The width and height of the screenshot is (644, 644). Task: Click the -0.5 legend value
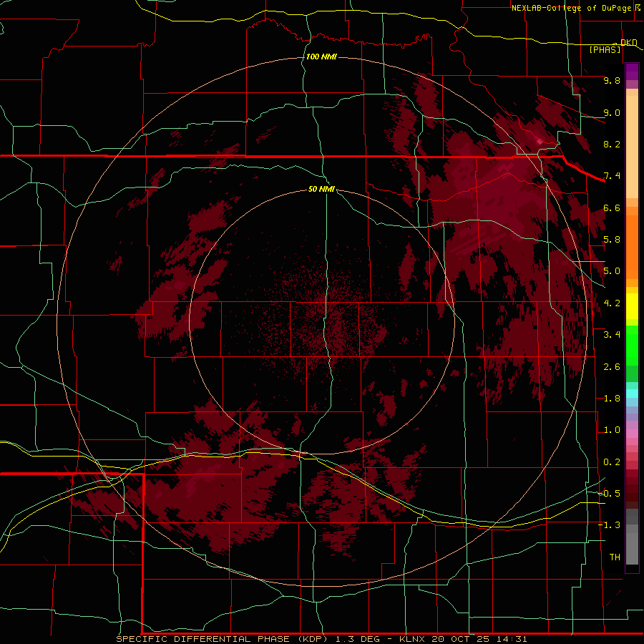609,494
